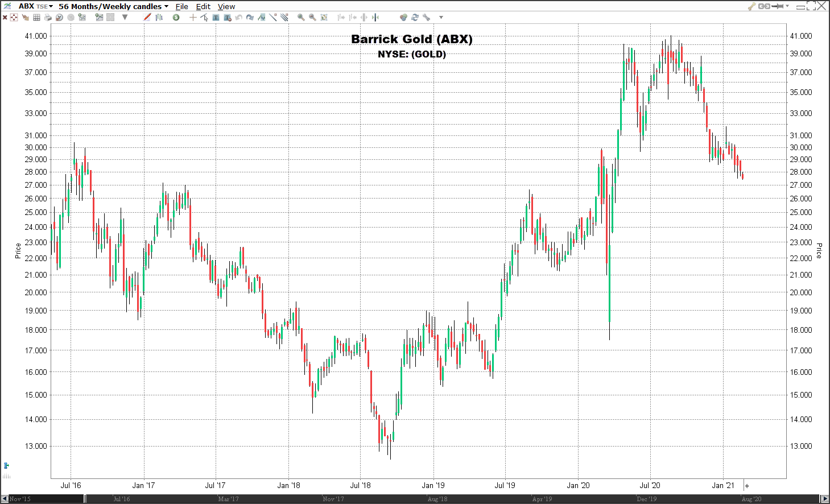Select the parallel lines channel tool
The height and width of the screenshot is (504, 830).
tap(284, 18)
